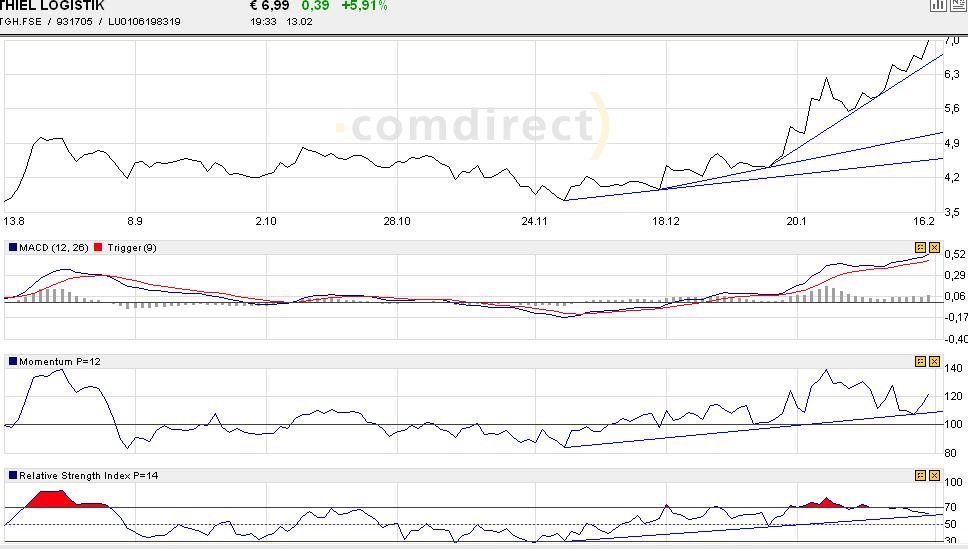Click the 70 RSI axis value
Viewport: 968px width, 550px height.
[x=951, y=507]
